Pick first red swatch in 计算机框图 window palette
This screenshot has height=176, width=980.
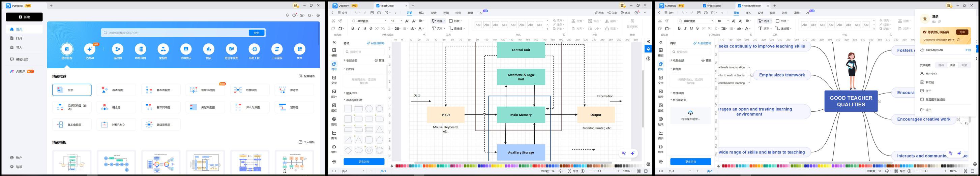tap(397, 166)
